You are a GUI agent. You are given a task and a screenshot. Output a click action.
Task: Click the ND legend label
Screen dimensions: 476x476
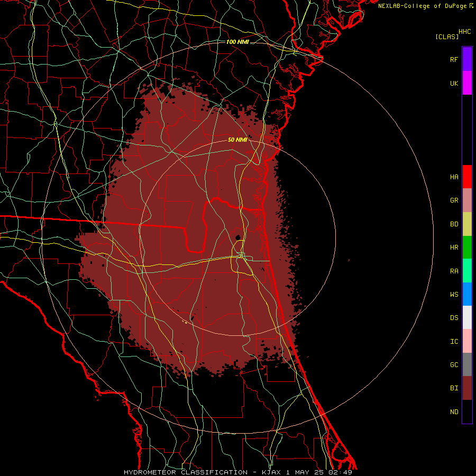click(x=454, y=411)
